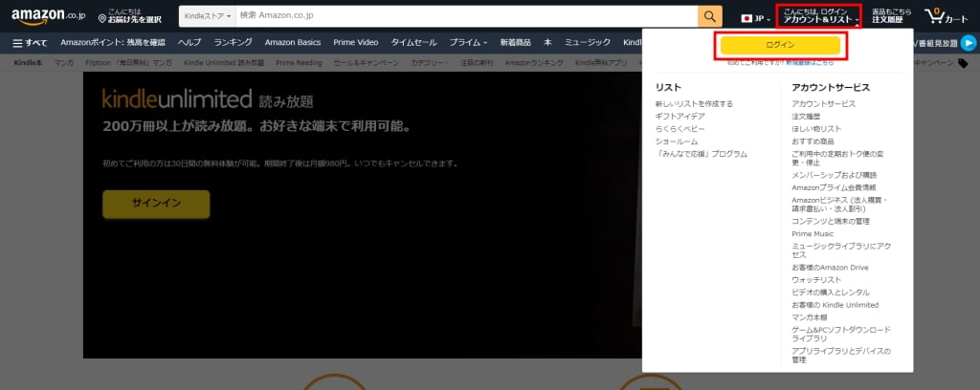Go to Amazon Basics
Viewport: 980px width, 390px height.
click(x=293, y=42)
